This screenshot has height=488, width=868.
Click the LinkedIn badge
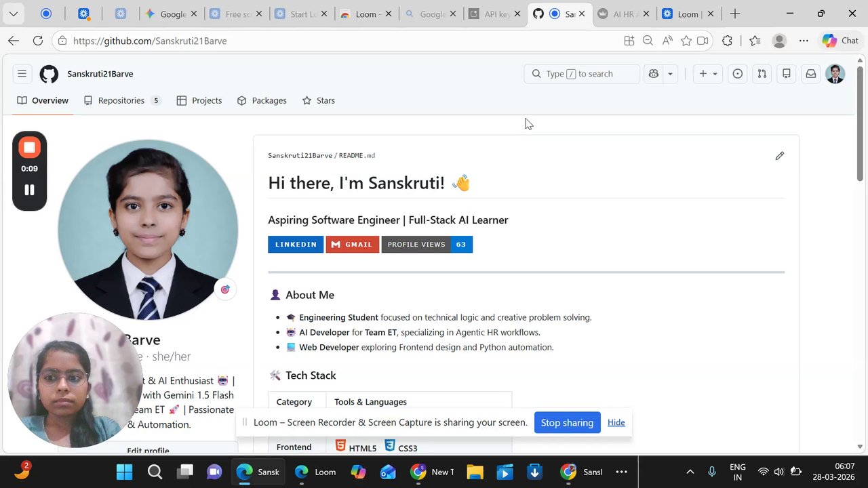pyautogui.click(x=296, y=244)
